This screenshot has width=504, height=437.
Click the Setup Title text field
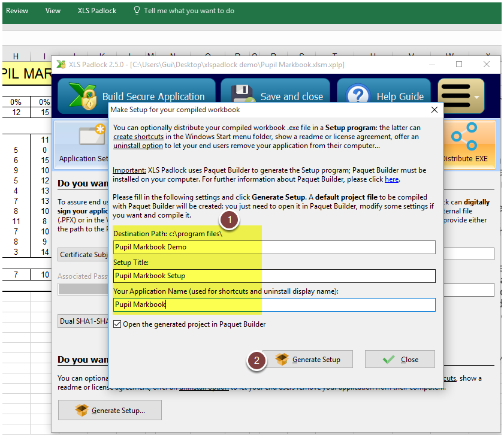coord(274,276)
